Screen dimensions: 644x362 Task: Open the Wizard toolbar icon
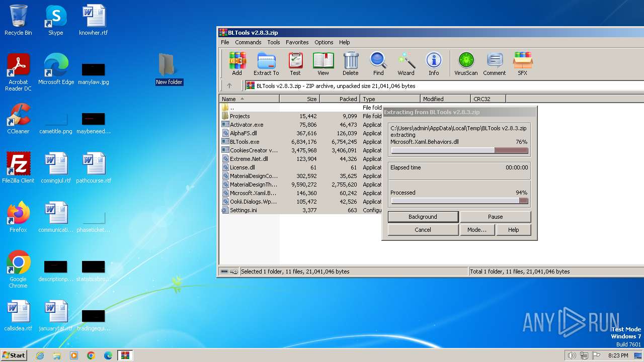406,63
